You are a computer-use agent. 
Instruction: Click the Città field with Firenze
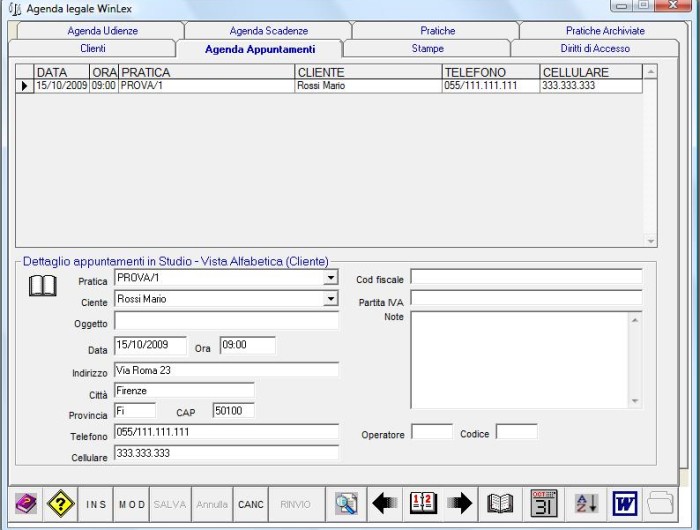tap(184, 391)
